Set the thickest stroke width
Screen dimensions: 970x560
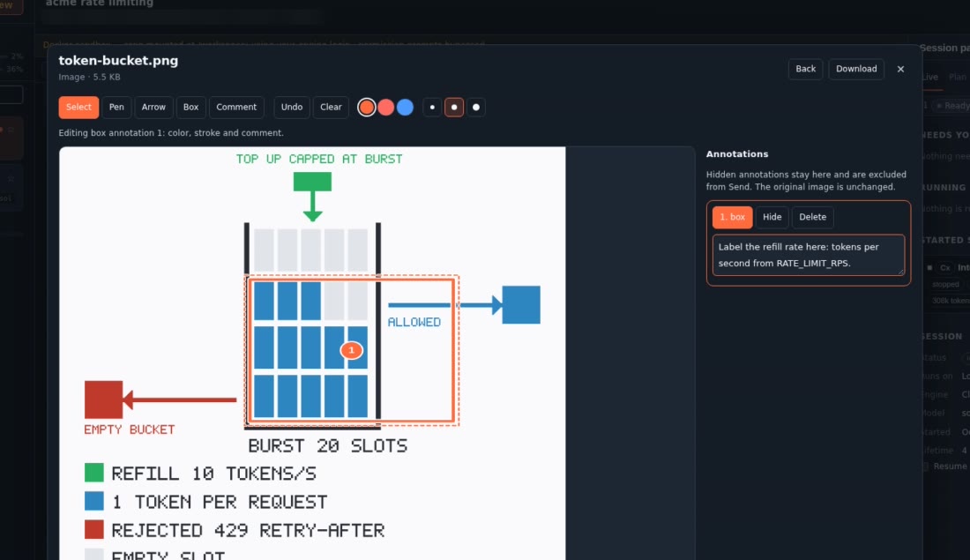pyautogui.click(x=475, y=107)
